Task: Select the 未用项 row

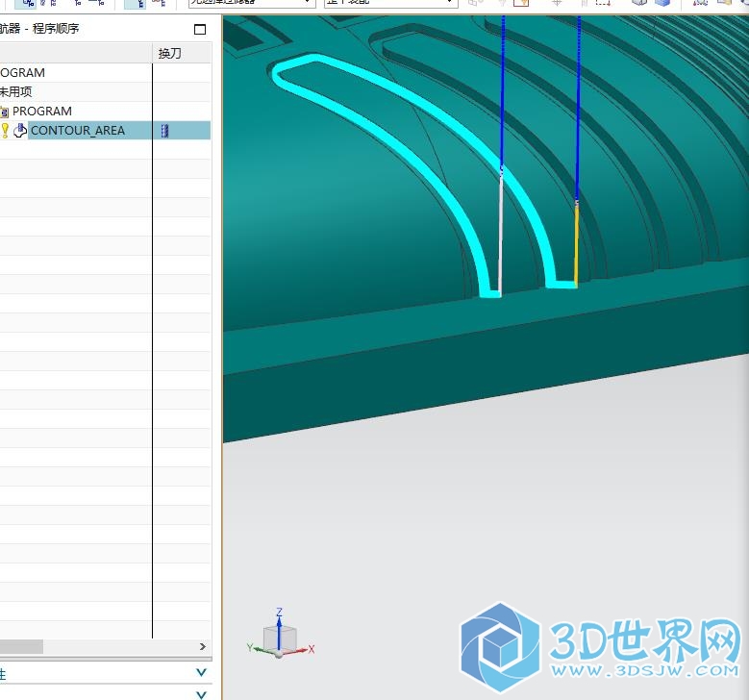Action: 105,91
